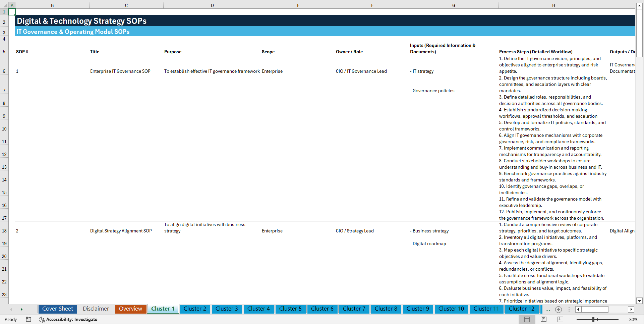The width and height of the screenshot is (644, 324).
Task: Click Digital Strategy Alignment SOP cell
Action: tap(121, 231)
